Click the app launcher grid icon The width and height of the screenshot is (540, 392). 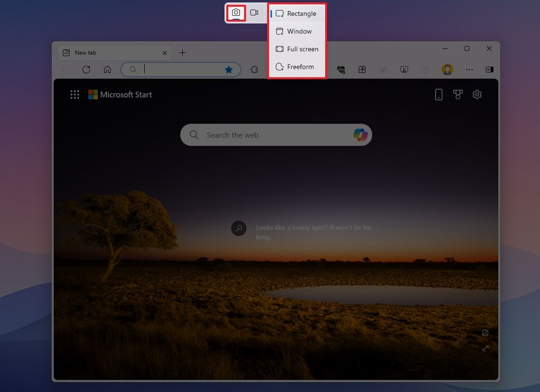coord(74,94)
